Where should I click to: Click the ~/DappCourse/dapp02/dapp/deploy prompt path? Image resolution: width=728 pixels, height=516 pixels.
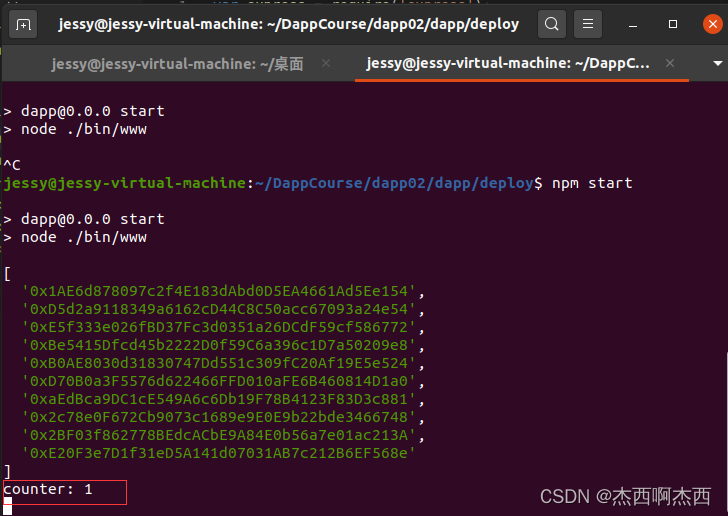click(394, 183)
